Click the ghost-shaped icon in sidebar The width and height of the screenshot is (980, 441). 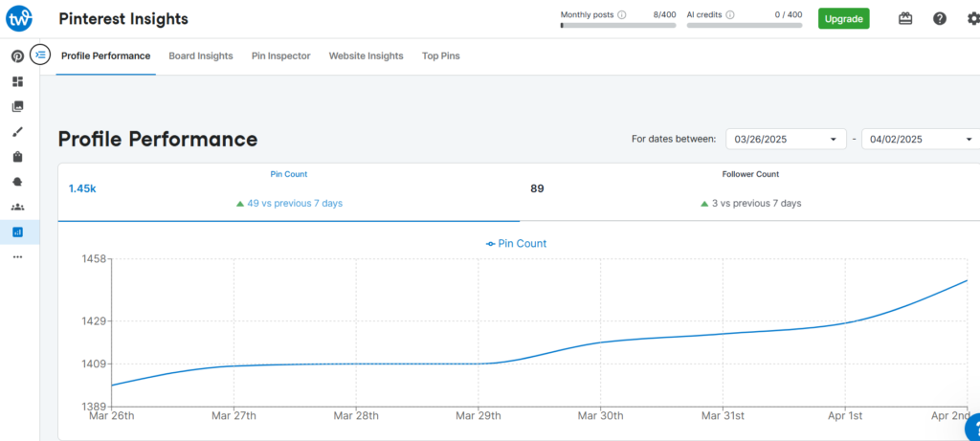coord(17,182)
